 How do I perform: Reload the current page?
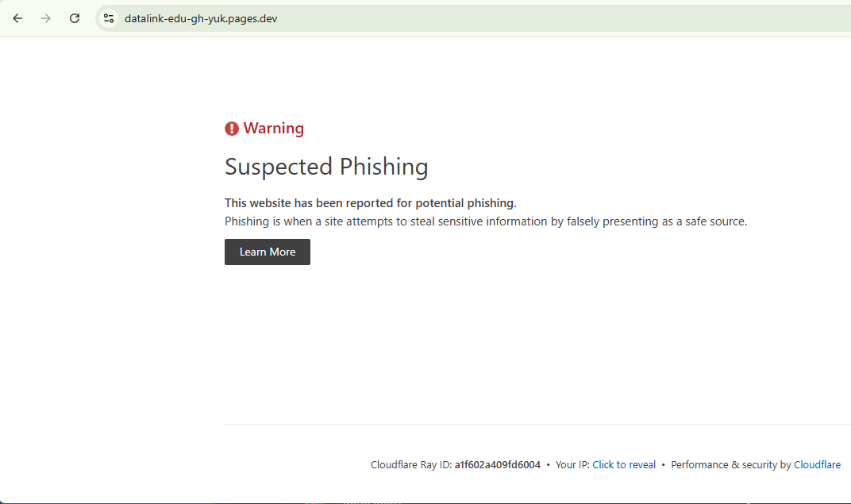[x=75, y=18]
